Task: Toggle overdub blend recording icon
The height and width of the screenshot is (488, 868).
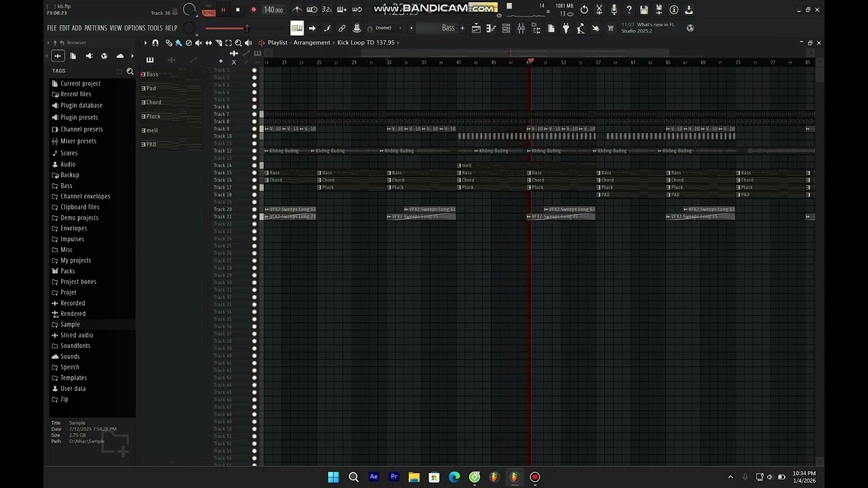Action: [342, 9]
